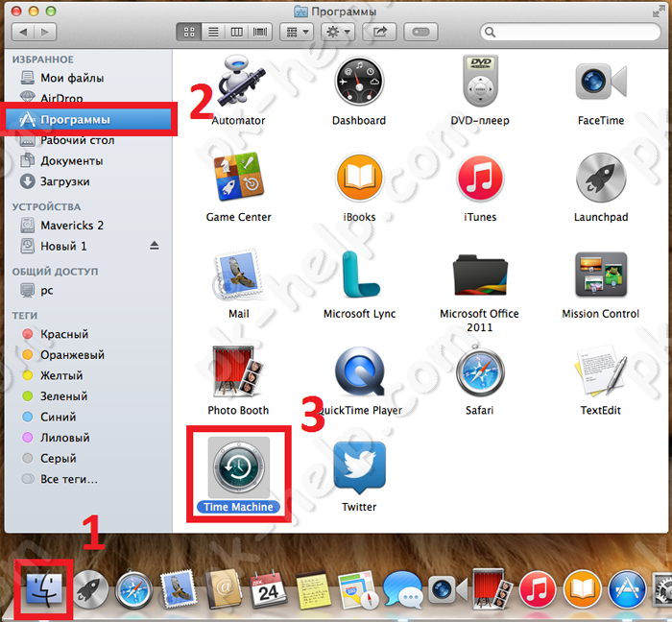Filter by the Зеленый tag
This screenshot has height=622, width=672.
pyautogui.click(x=88, y=395)
